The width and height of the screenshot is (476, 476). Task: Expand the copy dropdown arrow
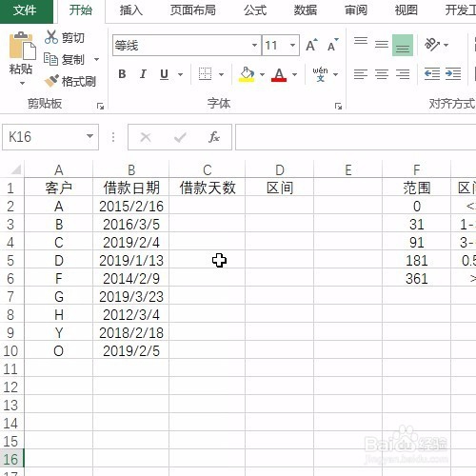pyautogui.click(x=96, y=59)
